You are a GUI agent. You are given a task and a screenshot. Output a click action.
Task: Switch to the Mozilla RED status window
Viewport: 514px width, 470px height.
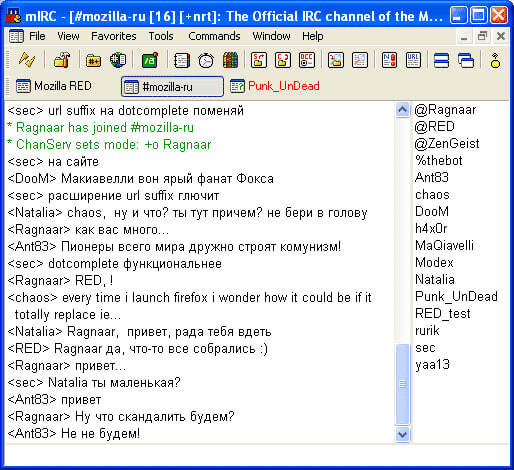54,86
